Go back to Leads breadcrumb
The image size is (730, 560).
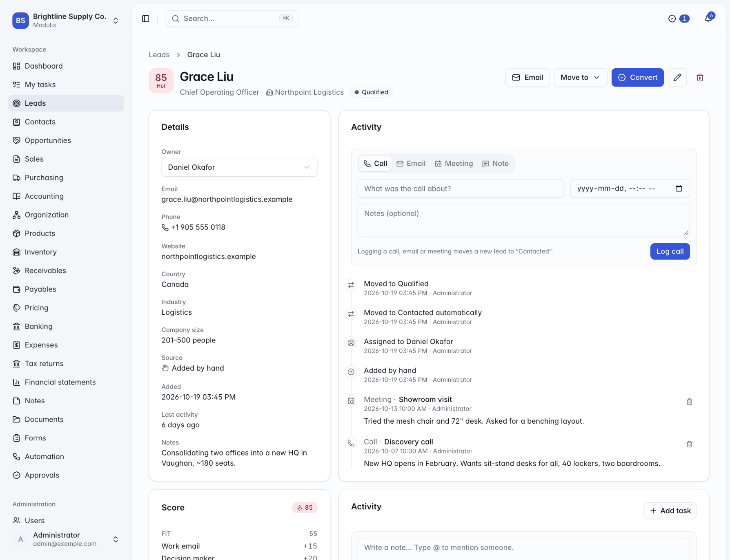(159, 55)
